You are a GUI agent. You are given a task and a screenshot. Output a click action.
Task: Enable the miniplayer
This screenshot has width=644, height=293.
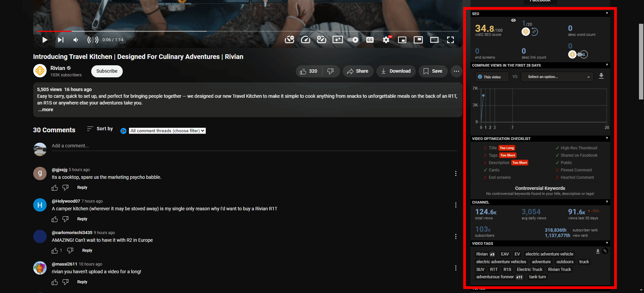coord(402,40)
